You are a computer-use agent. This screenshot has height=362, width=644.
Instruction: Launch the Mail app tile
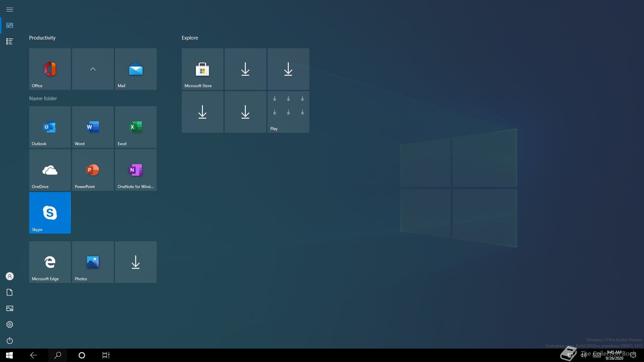pos(136,69)
